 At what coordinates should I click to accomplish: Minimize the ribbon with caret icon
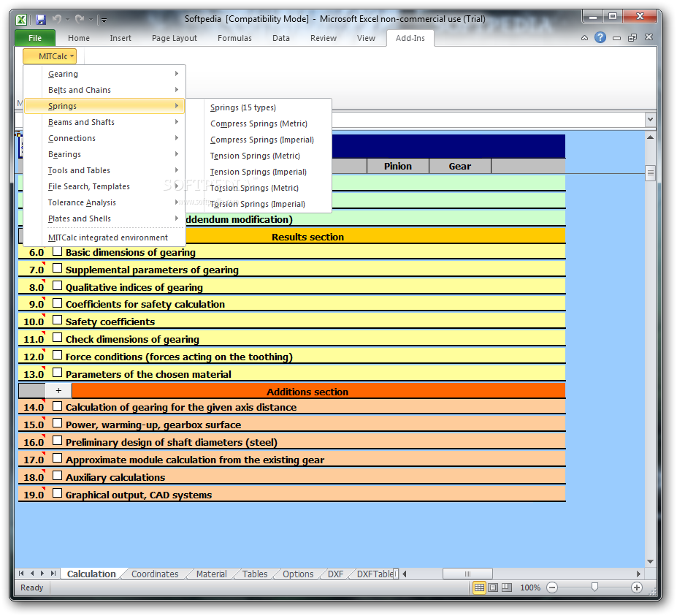tap(584, 37)
